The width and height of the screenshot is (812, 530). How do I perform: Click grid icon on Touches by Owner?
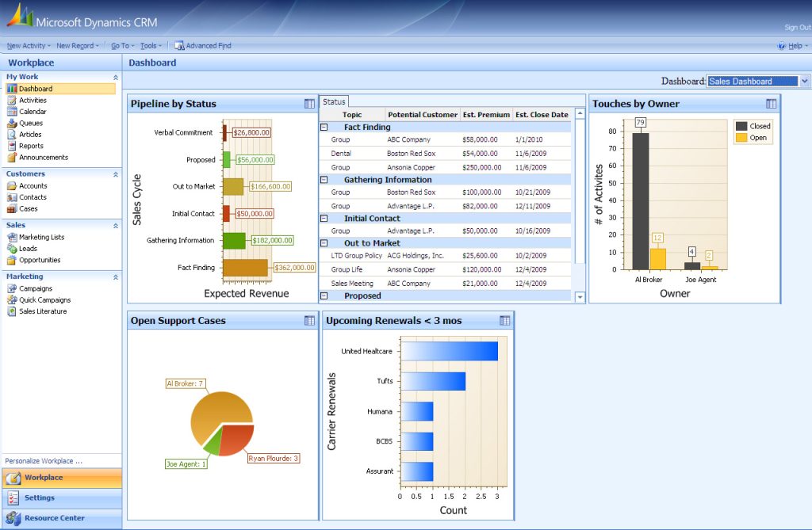click(771, 104)
